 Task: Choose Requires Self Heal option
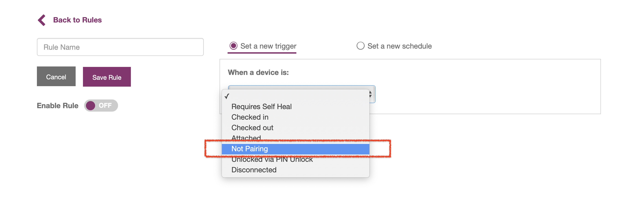pos(261,107)
